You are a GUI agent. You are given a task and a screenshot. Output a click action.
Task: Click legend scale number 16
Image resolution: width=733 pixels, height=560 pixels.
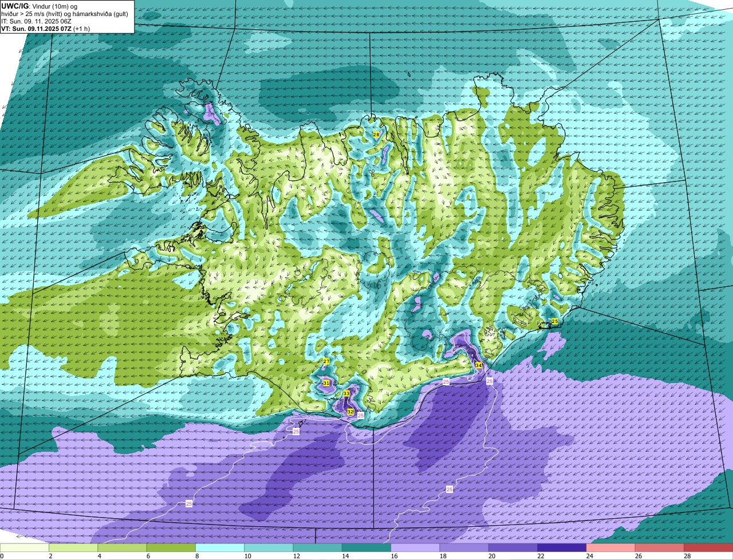point(394,556)
